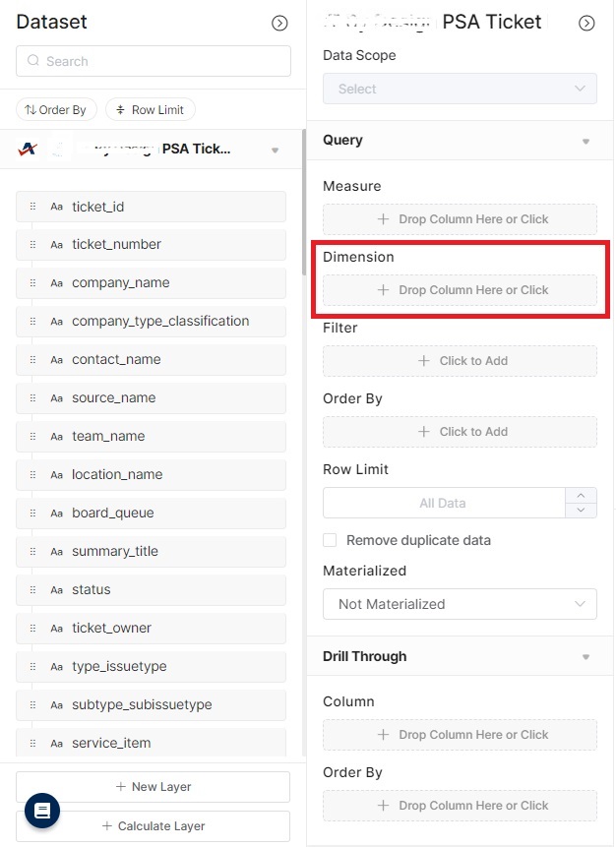
Task: Click the Aa type icon for team_name
Action: (x=56, y=437)
